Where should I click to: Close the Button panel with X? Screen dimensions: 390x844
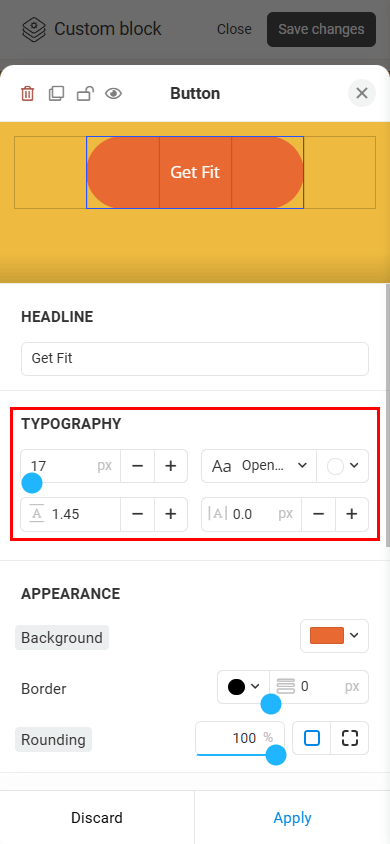click(x=361, y=93)
